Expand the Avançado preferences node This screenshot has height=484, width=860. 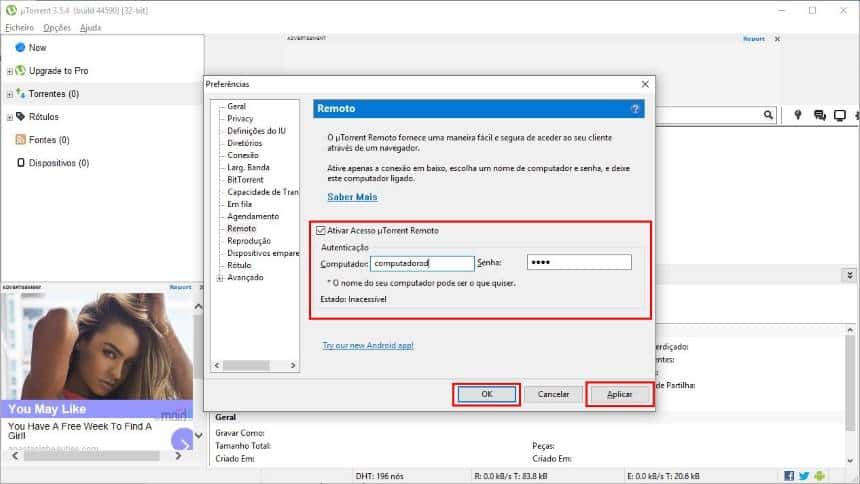tap(220, 278)
